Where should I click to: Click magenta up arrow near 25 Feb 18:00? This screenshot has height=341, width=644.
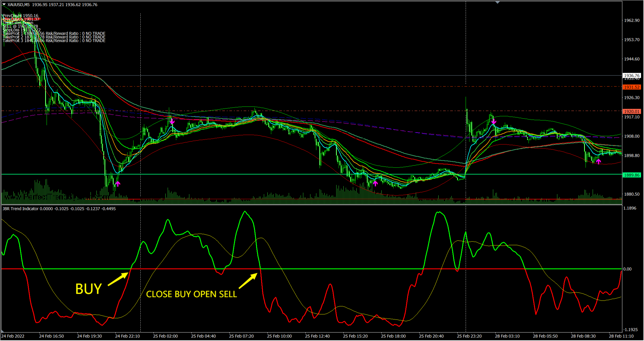click(x=375, y=183)
